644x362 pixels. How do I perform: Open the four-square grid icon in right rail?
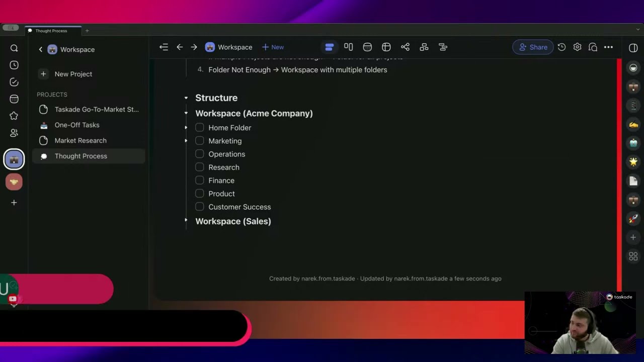pos(633,256)
